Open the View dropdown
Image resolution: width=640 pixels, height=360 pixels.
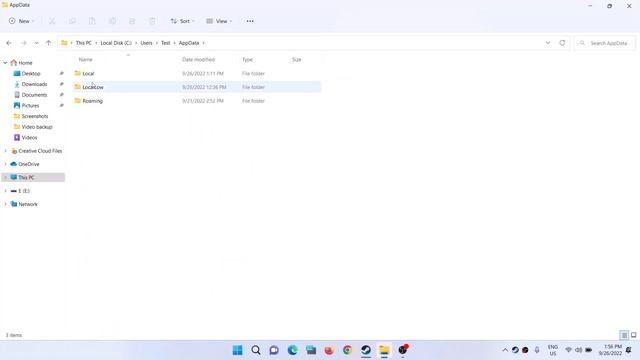pos(219,21)
